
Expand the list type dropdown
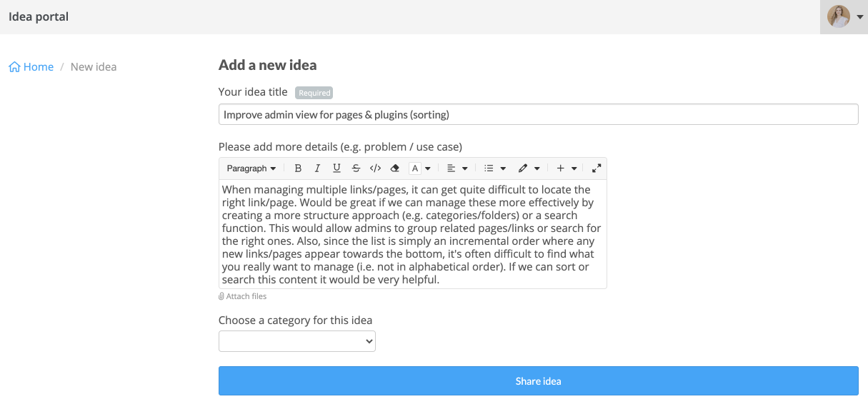[495, 168]
